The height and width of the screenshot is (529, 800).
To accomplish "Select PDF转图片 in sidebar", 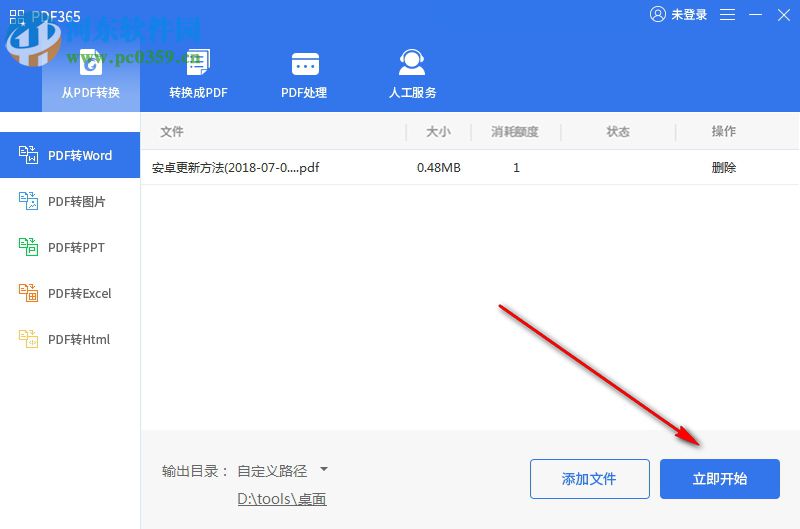I will coord(70,201).
